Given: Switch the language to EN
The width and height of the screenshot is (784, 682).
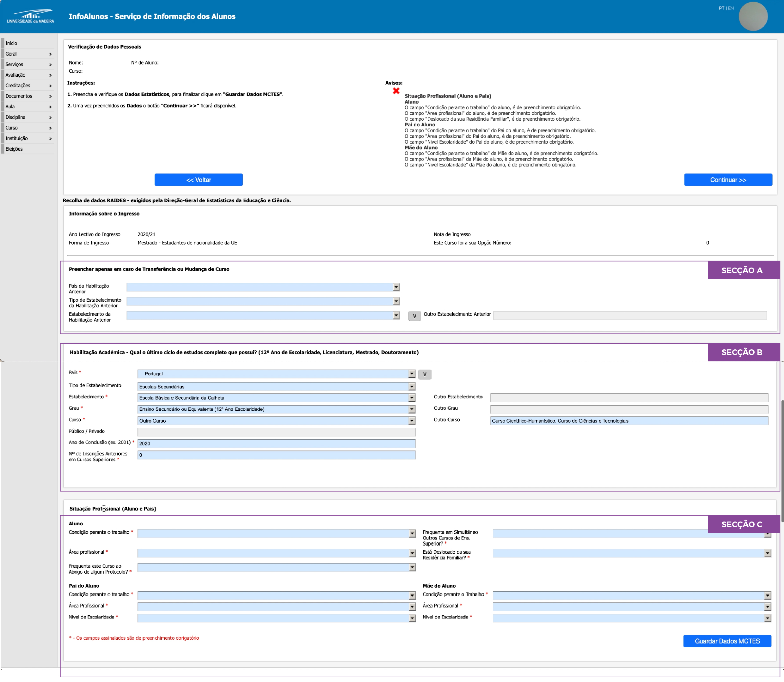Looking at the screenshot, I should coord(731,8).
